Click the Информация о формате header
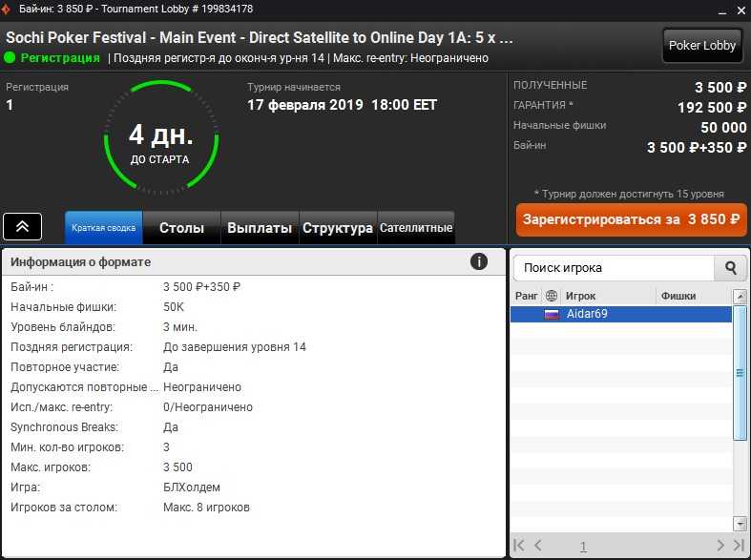 tap(80, 261)
